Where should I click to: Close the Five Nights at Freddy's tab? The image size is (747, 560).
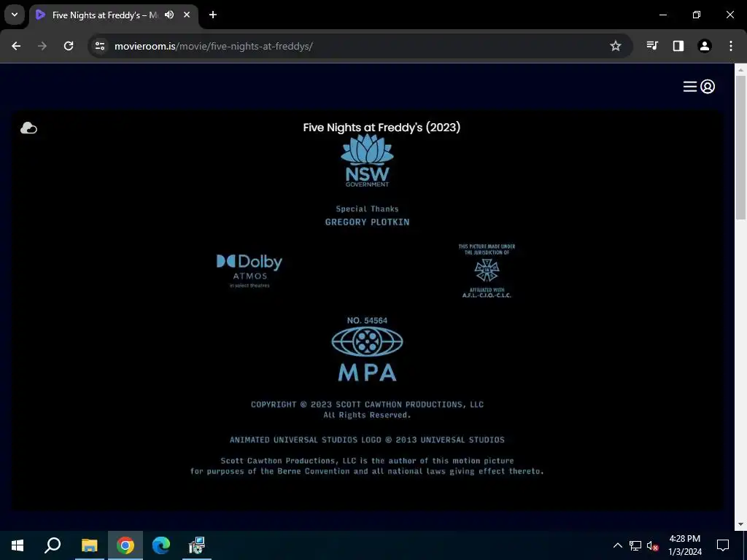(187, 15)
